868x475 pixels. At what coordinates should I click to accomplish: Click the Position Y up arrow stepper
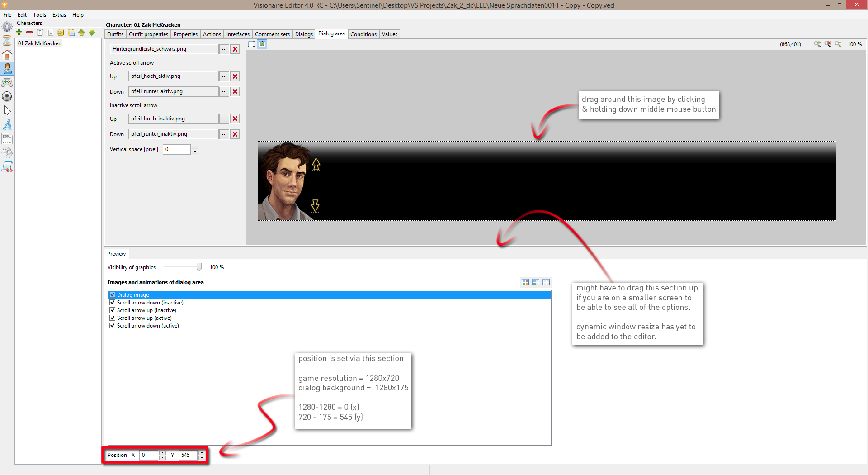pos(202,453)
